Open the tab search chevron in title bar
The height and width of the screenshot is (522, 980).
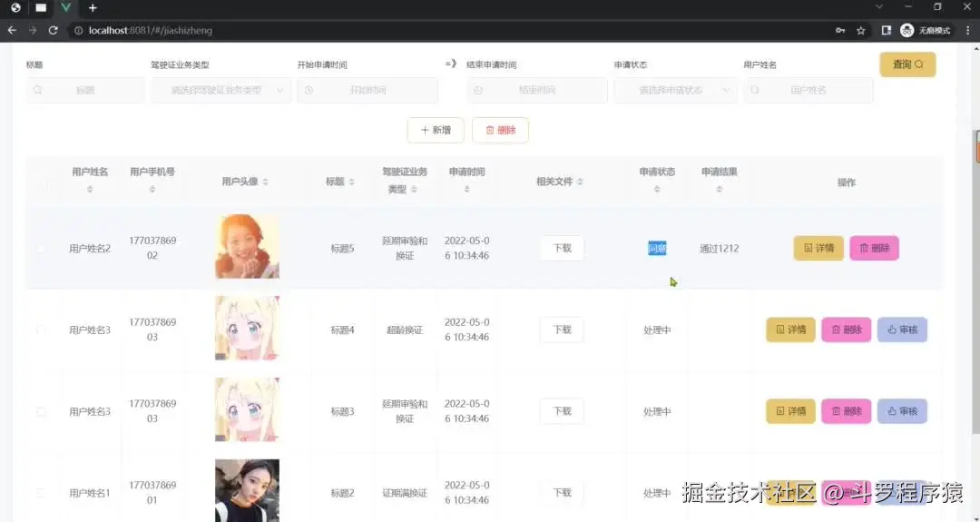[x=878, y=7]
